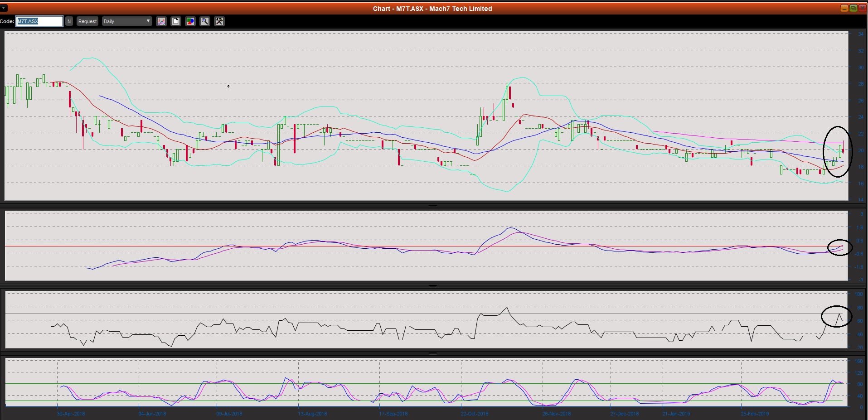The image size is (868, 420).
Task: Click the 17-Sep-2018 date label
Action: (393, 414)
